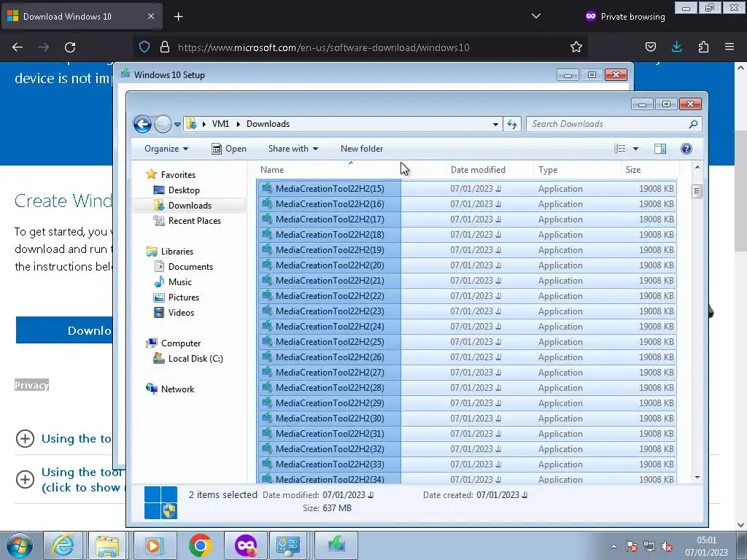Toggle the preview pane

click(x=659, y=149)
